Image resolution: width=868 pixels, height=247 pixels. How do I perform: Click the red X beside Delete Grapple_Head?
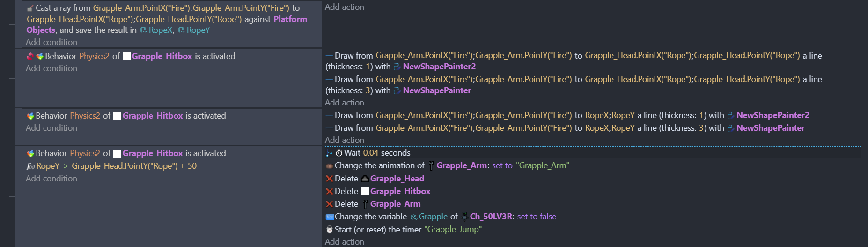[330, 179]
